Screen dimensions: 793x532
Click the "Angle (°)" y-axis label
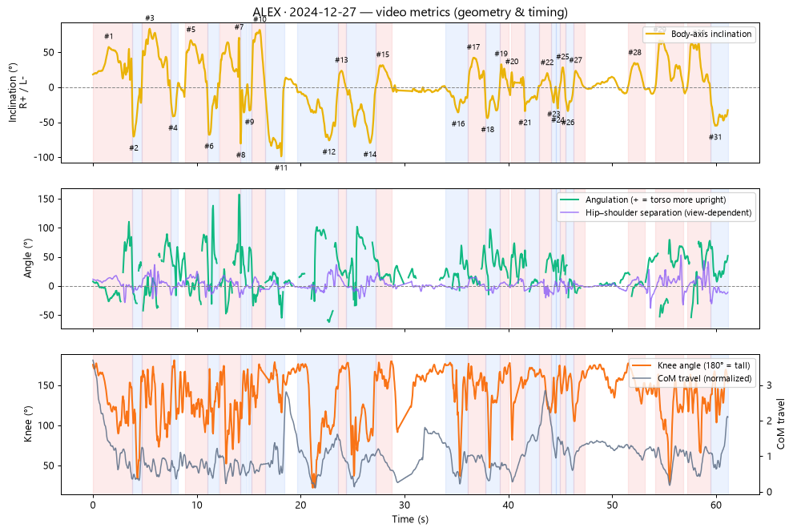click(x=27, y=259)
